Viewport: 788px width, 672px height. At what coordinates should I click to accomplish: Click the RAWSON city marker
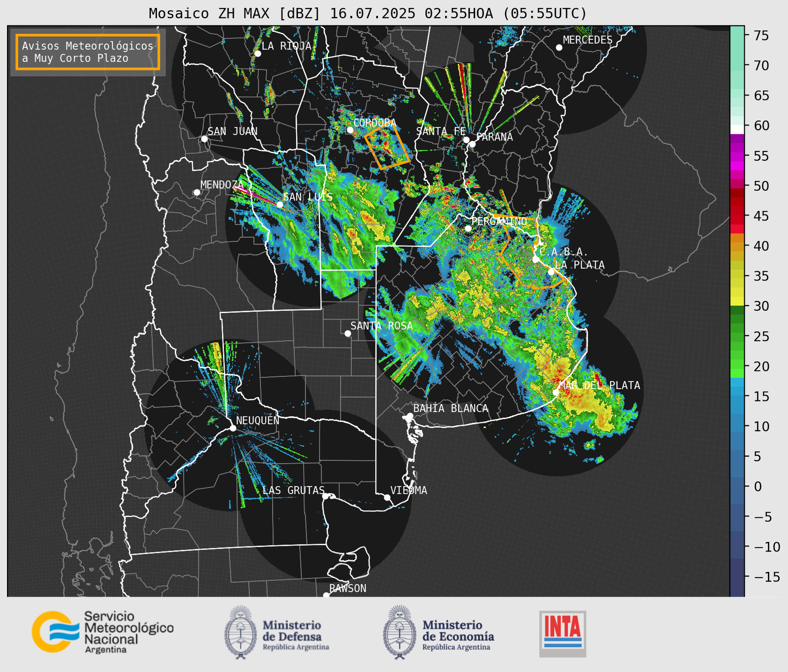(326, 595)
